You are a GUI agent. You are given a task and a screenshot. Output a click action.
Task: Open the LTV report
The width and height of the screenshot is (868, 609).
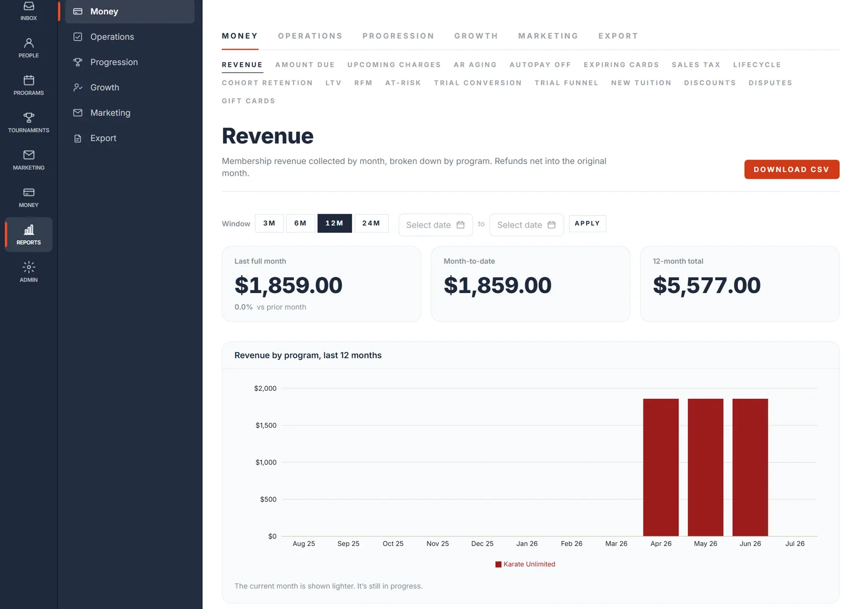pos(334,83)
